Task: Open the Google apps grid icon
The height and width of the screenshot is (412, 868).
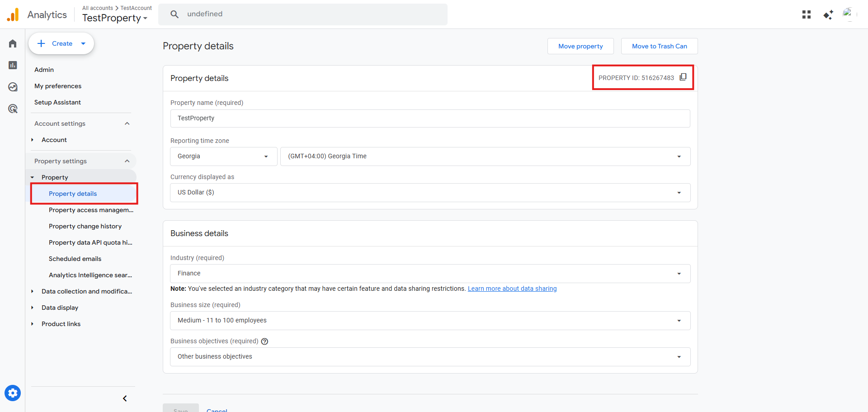Action: coord(807,14)
